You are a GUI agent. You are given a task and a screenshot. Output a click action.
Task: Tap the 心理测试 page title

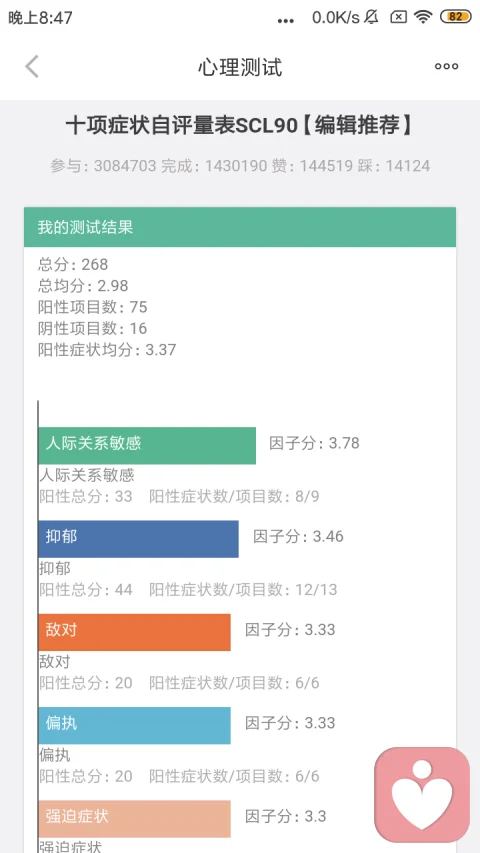(240, 67)
